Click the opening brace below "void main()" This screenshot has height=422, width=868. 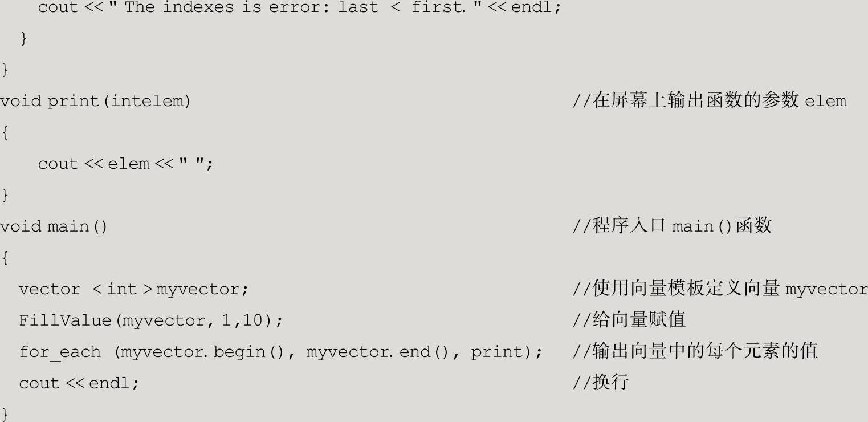point(5,258)
